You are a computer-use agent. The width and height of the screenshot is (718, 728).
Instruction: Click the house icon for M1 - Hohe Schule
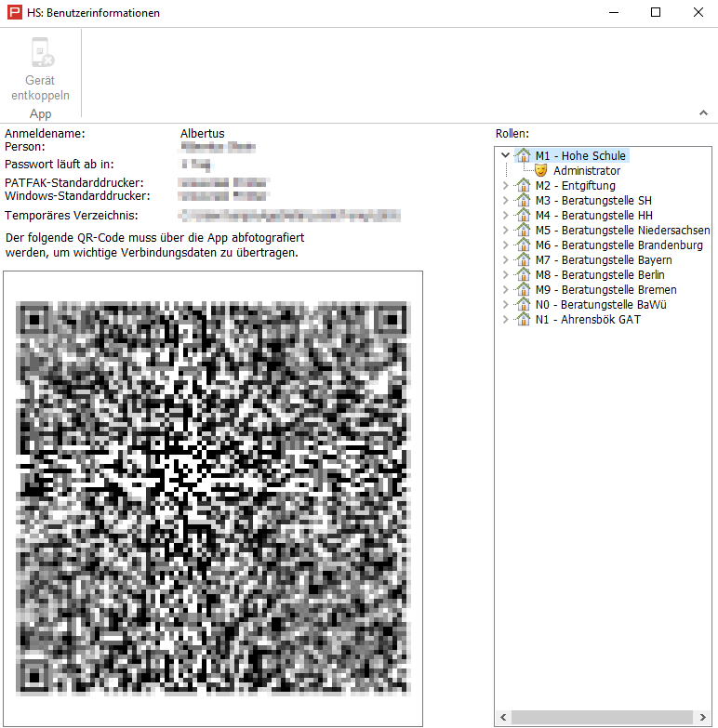(x=523, y=156)
